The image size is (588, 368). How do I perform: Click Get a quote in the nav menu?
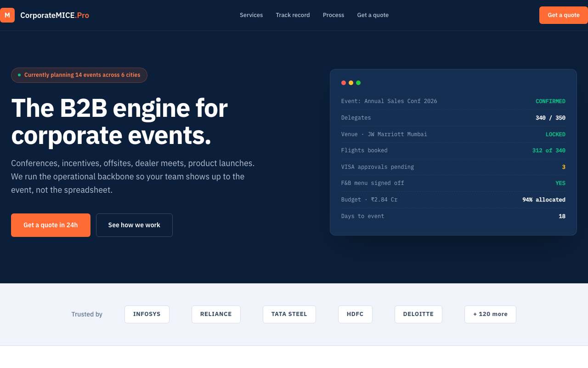click(x=373, y=15)
